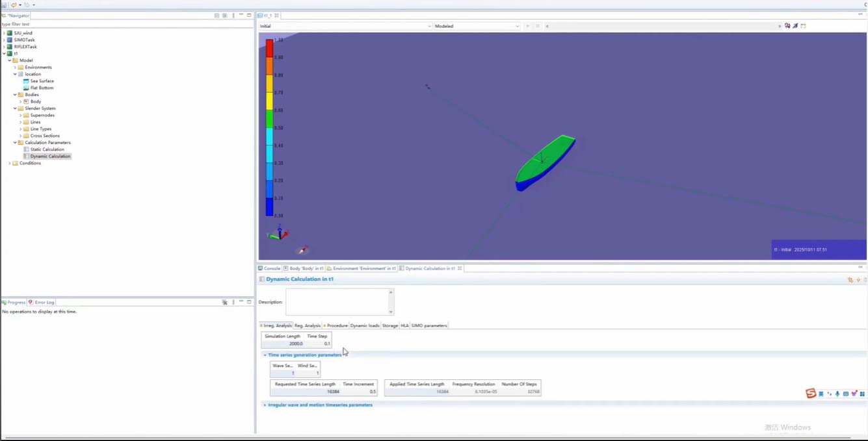The height and width of the screenshot is (441, 868).
Task: Click the play button in 3D view toolbar
Action: [x=527, y=26]
